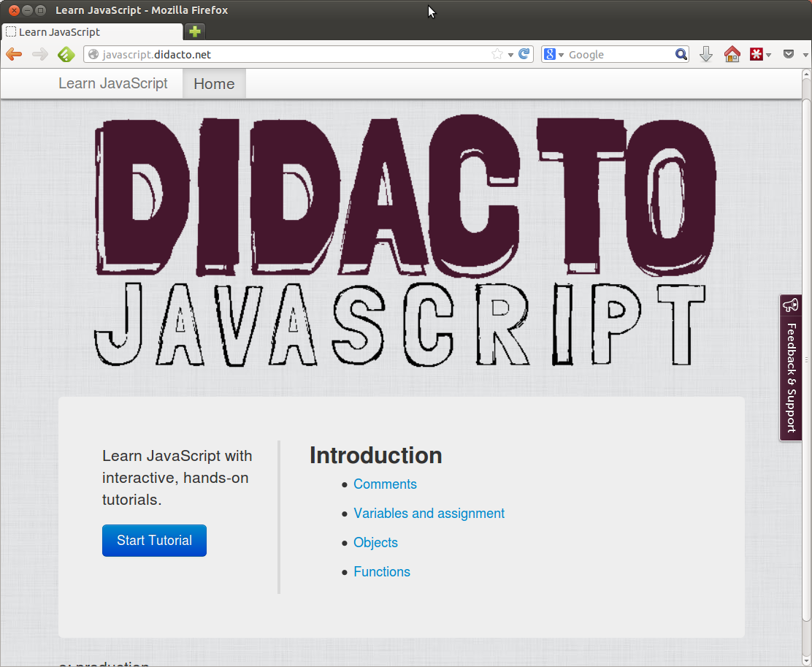Open the Objects tutorial link
This screenshot has width=812, height=667.
pyautogui.click(x=375, y=543)
